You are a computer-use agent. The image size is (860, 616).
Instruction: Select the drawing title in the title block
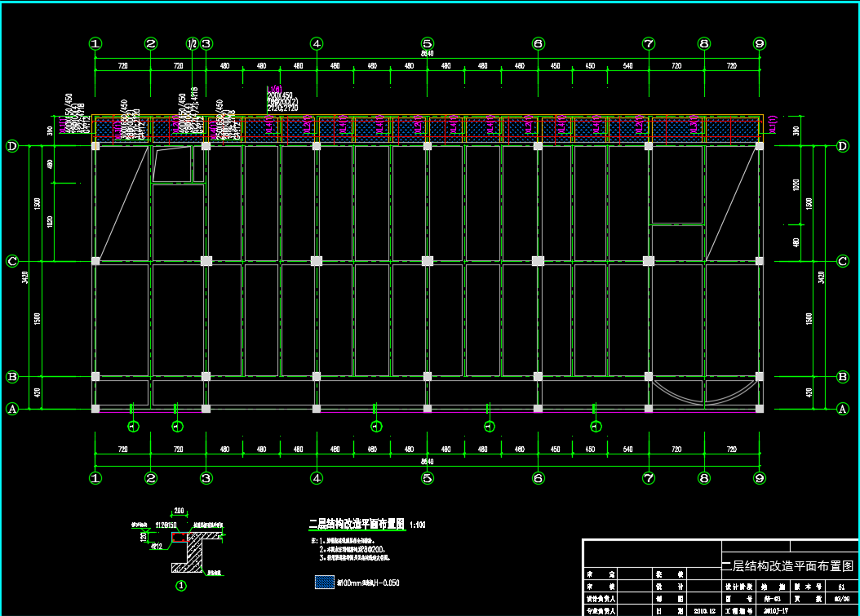tap(788, 565)
